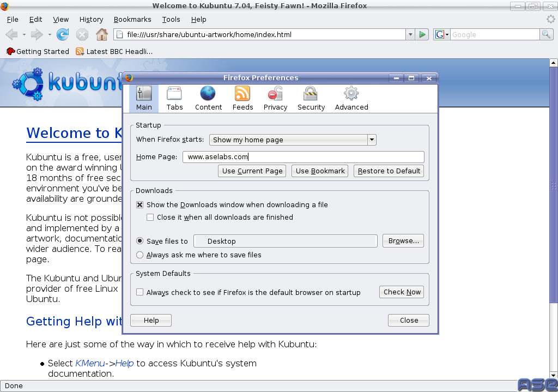
Task: Click the page scrollbar down arrow
Action: [x=554, y=375]
